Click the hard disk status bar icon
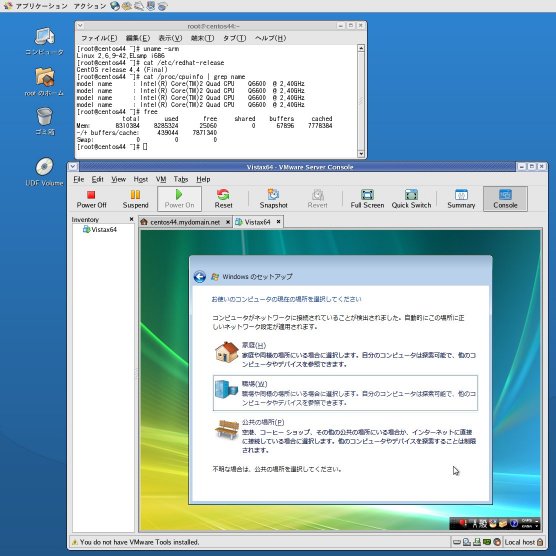 (x=457, y=542)
